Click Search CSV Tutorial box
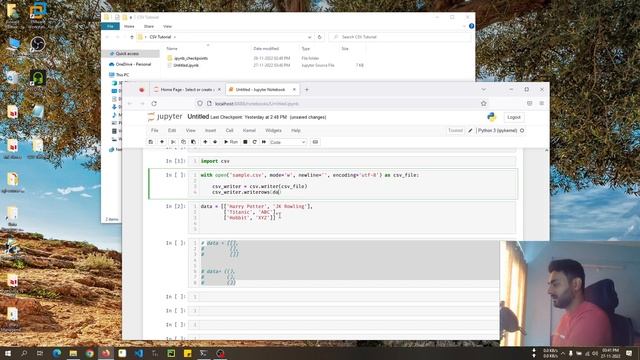This screenshot has height=360, width=640. [x=400, y=37]
